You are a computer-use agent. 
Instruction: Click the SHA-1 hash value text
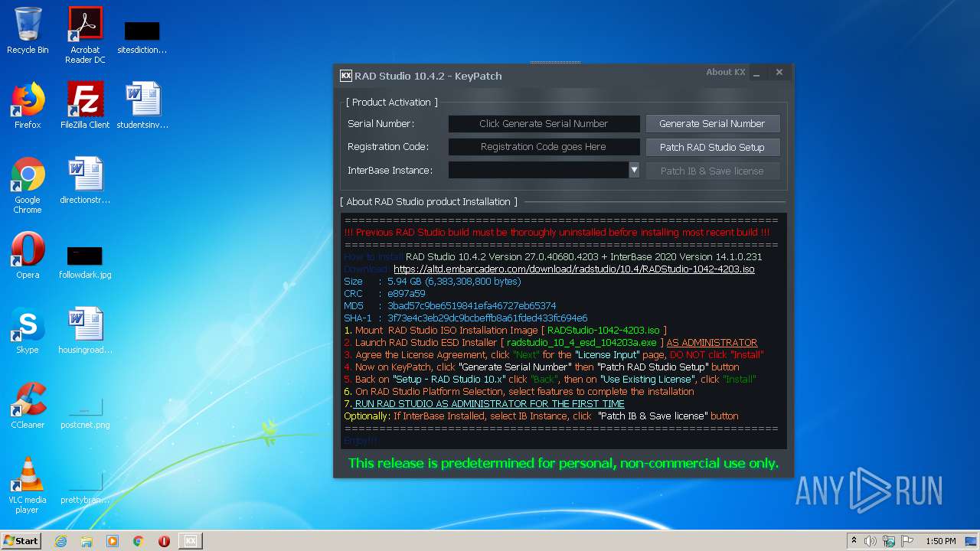click(487, 318)
